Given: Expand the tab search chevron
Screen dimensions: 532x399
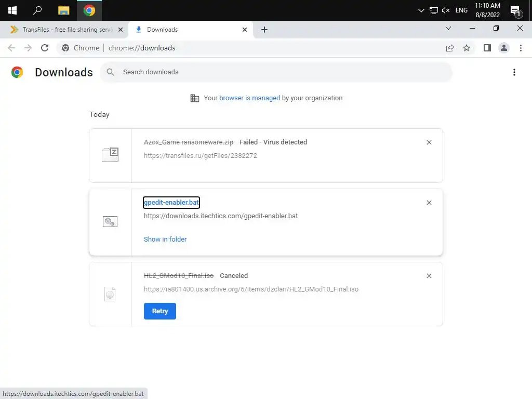Looking at the screenshot, I should [x=448, y=28].
